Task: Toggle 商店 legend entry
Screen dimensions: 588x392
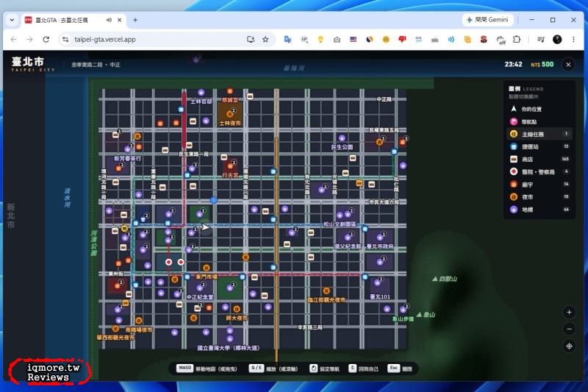Action: click(x=539, y=160)
